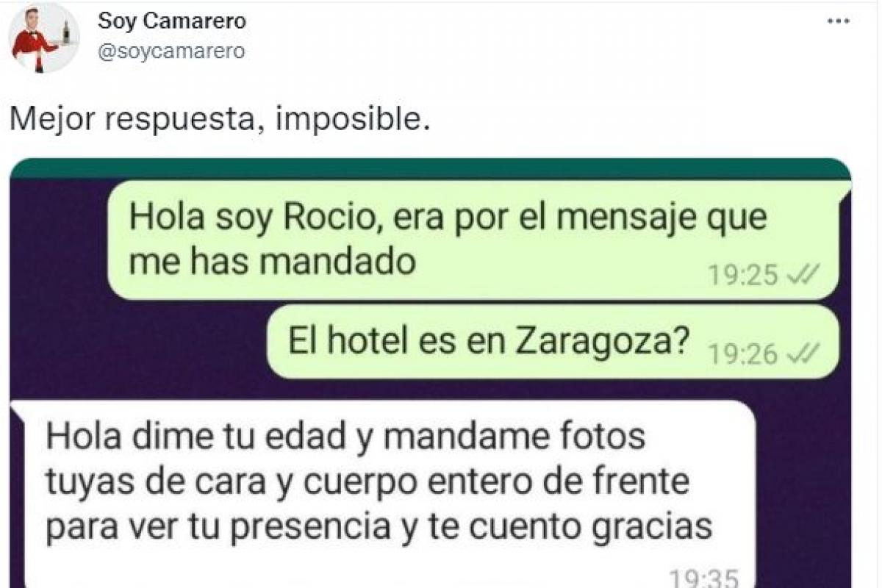Click the 19:25 message timestamp
882x588 pixels.
click(x=742, y=276)
